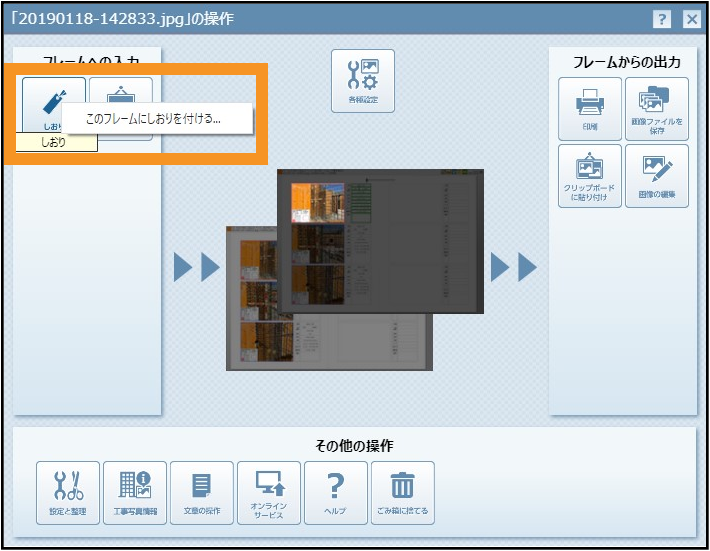
Task: Open the 各種設定 settings button
Action: 363,81
